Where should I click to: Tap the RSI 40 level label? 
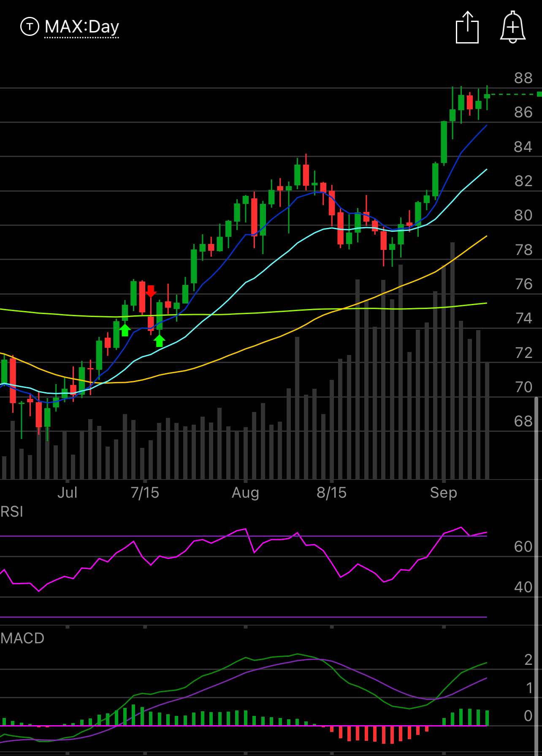click(523, 587)
